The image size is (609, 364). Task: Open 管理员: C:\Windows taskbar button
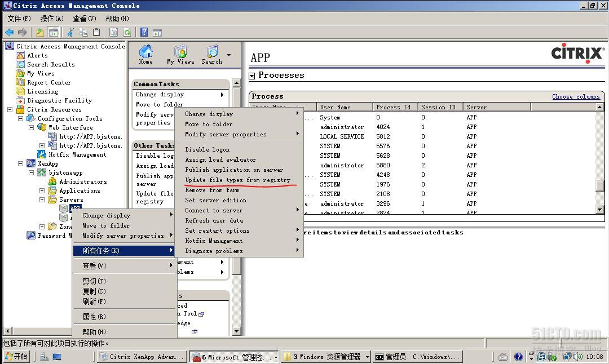pos(417,357)
